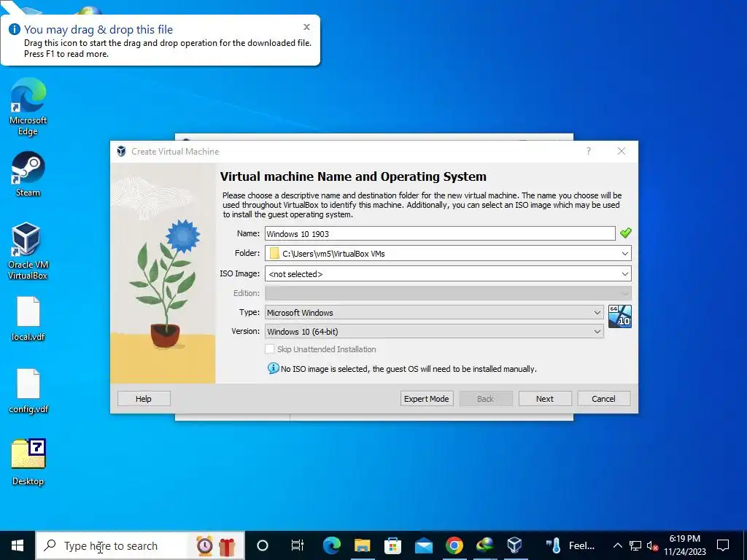Click the info icon in the drag & drop tooltip
The width and height of the screenshot is (747, 560).
pyautogui.click(x=15, y=29)
